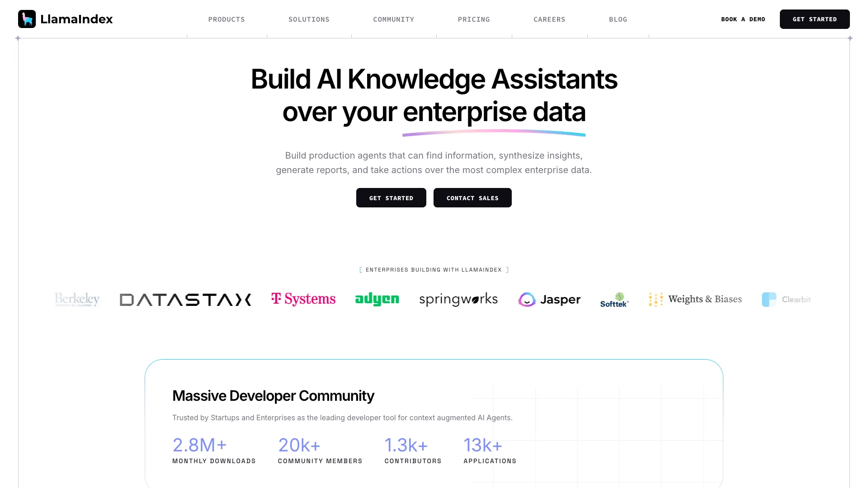Image resolution: width=868 pixels, height=488 pixels.
Task: Click the header Get Started button
Action: point(815,19)
